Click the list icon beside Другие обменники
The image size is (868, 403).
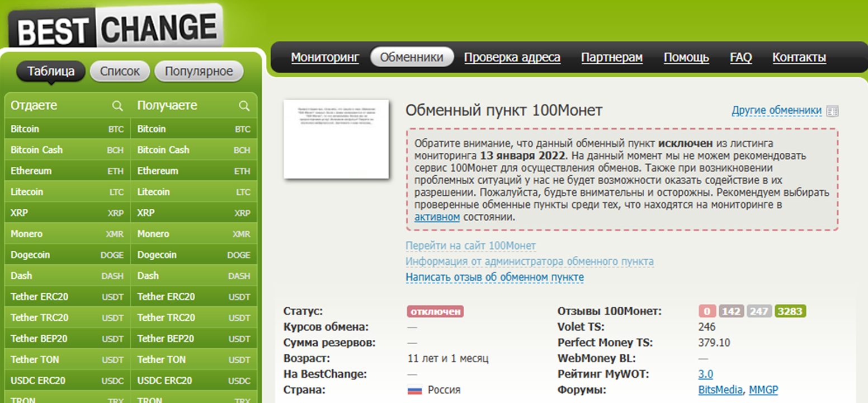click(833, 111)
